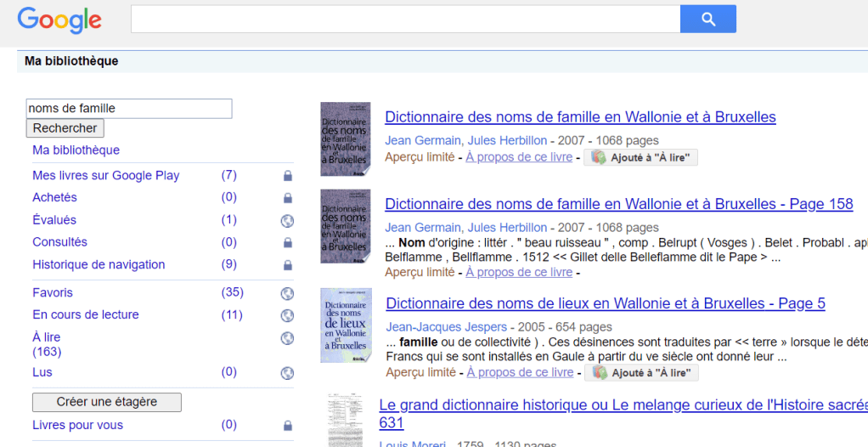Click globe icon beside Évalués shelf
The height and width of the screenshot is (447, 868).
287,221
